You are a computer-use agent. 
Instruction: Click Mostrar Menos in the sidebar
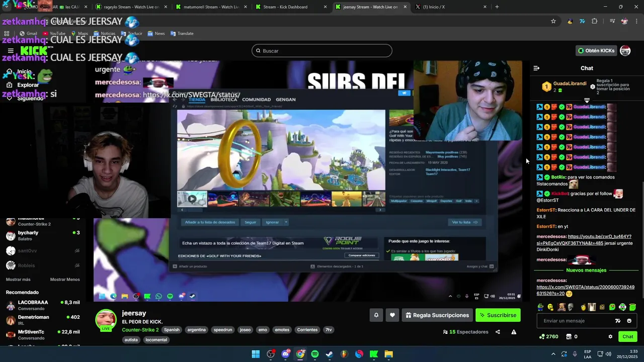pos(65,280)
